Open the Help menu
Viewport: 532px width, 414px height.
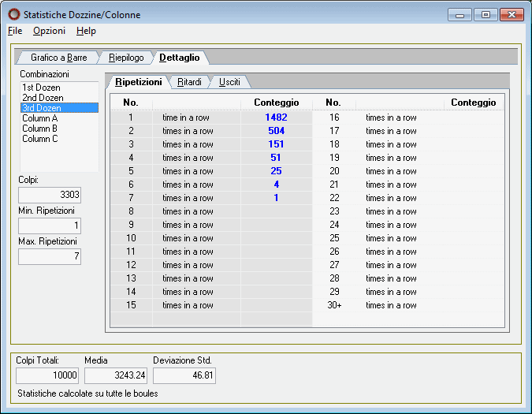tap(86, 31)
